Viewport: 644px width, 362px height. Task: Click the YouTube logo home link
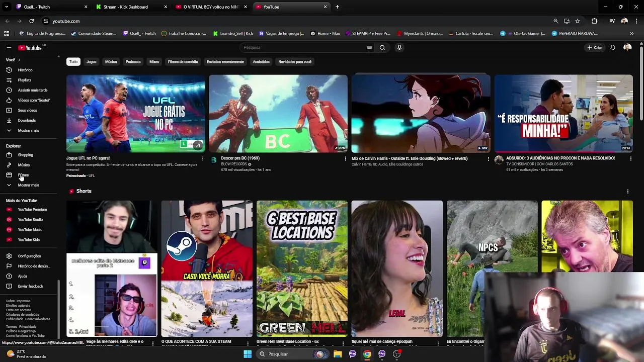coord(30,48)
